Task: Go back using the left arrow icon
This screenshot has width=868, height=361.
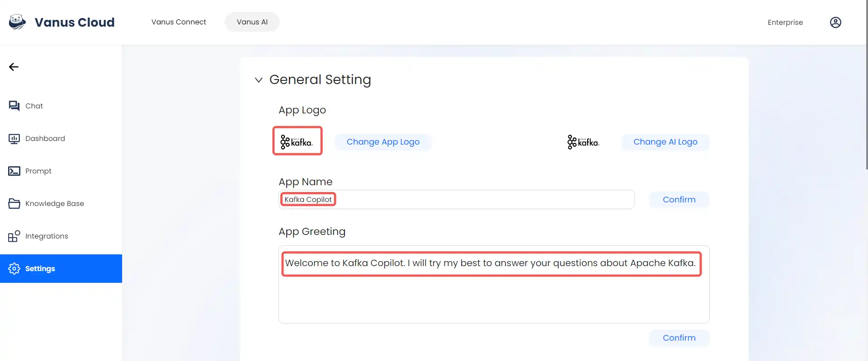Action: pyautogui.click(x=14, y=67)
